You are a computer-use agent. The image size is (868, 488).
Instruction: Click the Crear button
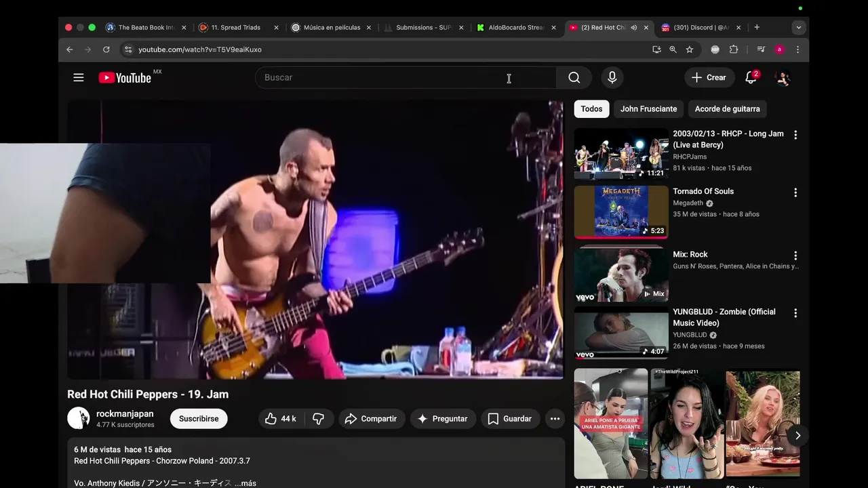[x=709, y=77]
